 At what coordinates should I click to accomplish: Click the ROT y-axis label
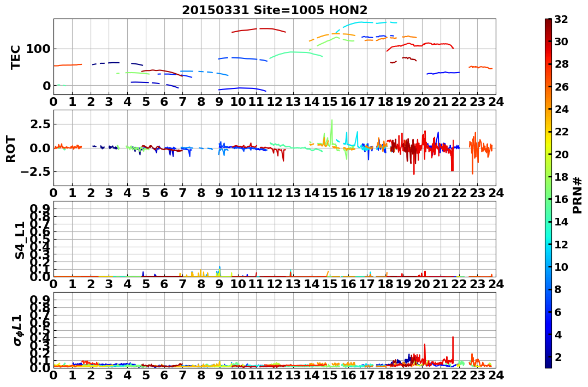[x=11, y=149]
